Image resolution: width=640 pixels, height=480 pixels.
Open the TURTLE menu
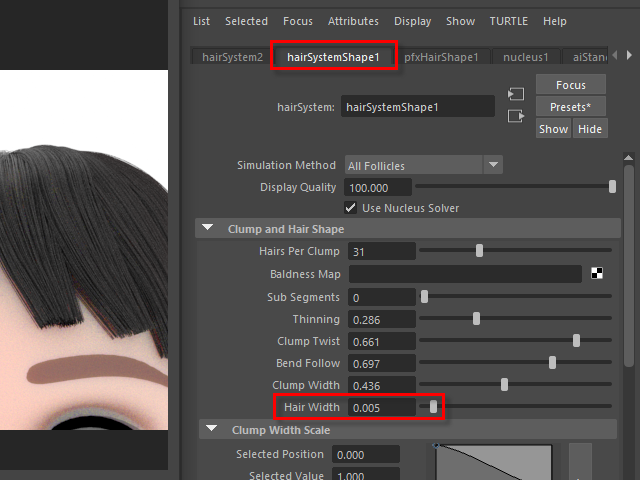(509, 21)
